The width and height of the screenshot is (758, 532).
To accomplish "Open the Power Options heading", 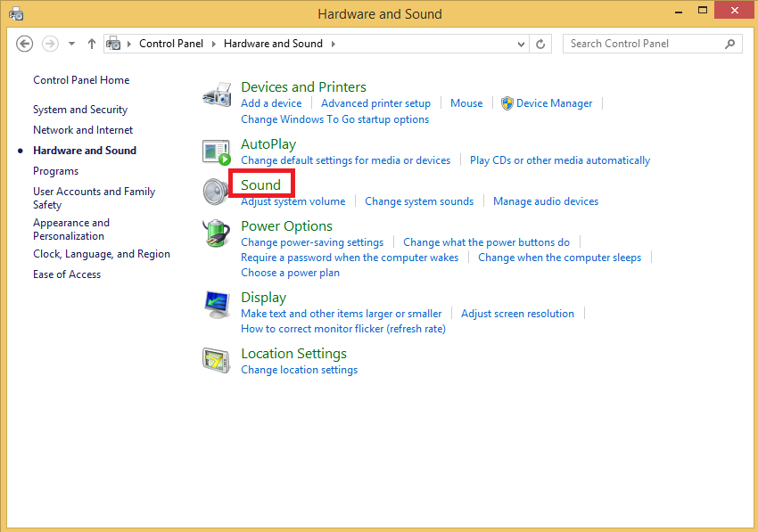I will pos(286,226).
